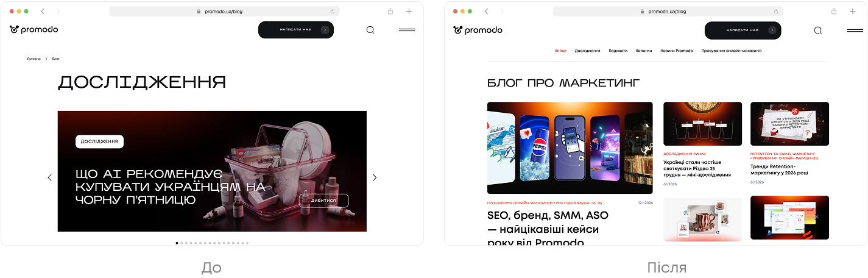Select the Подкасти tab in the blog navigation
868x278 pixels.
pyautogui.click(x=618, y=51)
